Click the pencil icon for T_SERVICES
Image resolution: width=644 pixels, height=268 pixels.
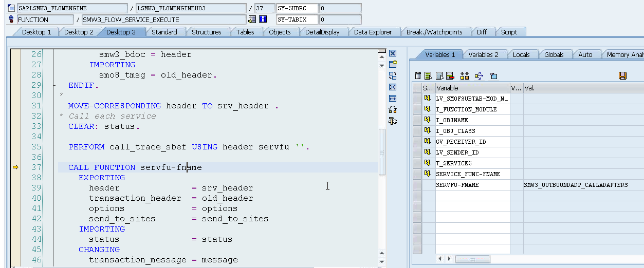click(428, 163)
